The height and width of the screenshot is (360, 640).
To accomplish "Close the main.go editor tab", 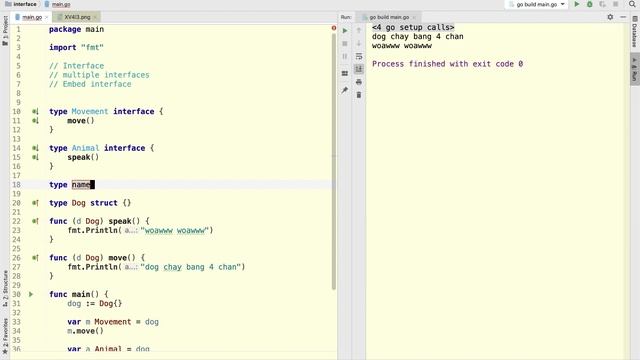I will click(x=47, y=17).
